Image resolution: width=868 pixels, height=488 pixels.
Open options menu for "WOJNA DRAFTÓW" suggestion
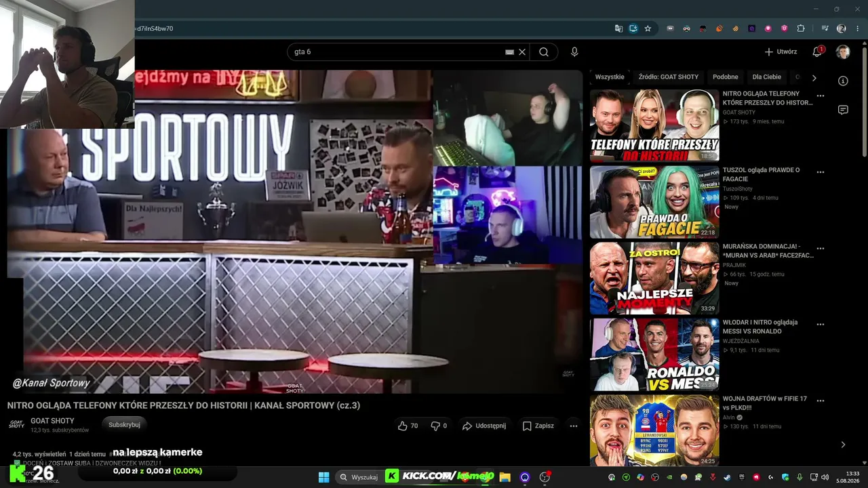(821, 401)
